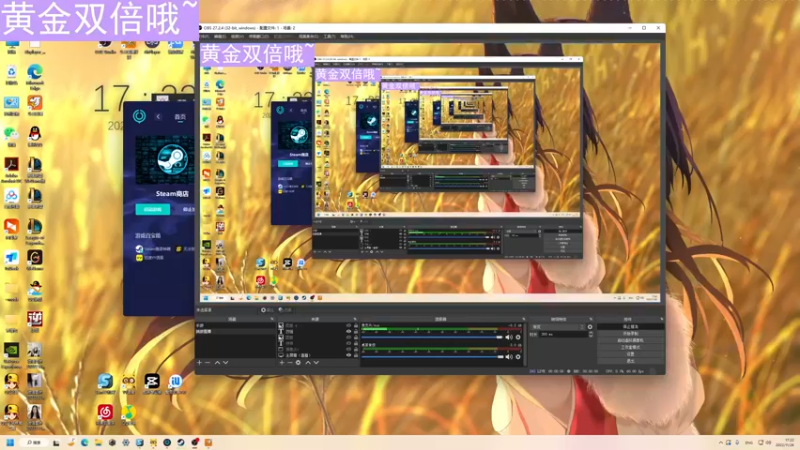The image size is (800, 450).
Task: Pop out the Scenes dock panel
Action: (272, 319)
